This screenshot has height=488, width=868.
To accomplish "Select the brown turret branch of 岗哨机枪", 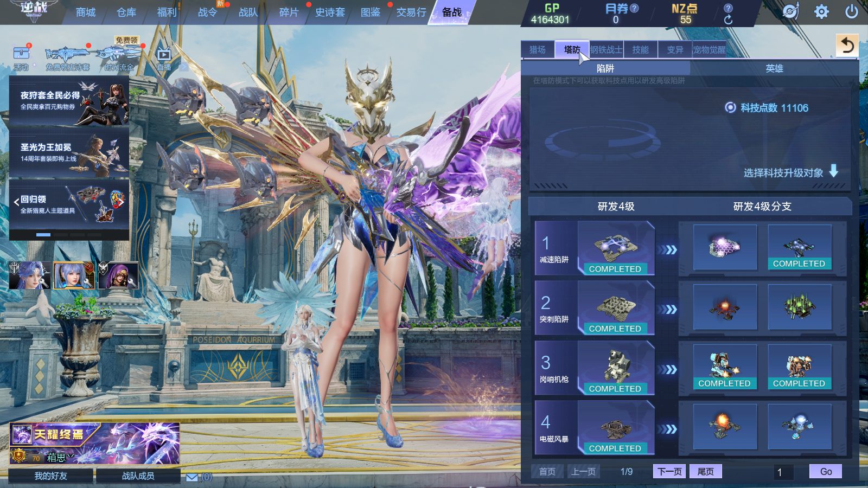I will pyautogui.click(x=800, y=367).
